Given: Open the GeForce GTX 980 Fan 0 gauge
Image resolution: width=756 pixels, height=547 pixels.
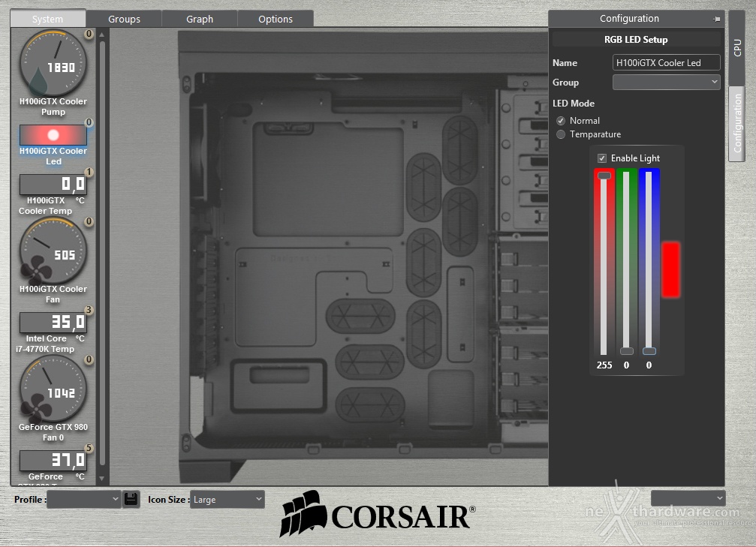Looking at the screenshot, I should 53,389.
